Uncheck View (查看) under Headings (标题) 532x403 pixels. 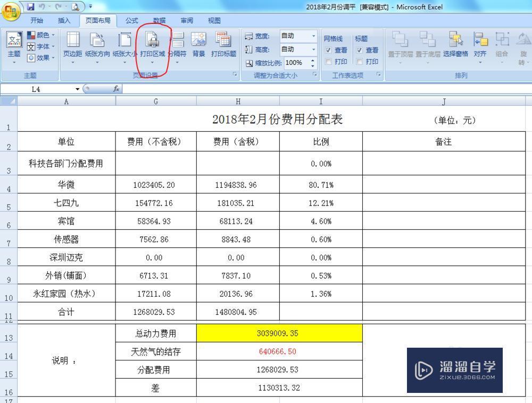pos(359,49)
